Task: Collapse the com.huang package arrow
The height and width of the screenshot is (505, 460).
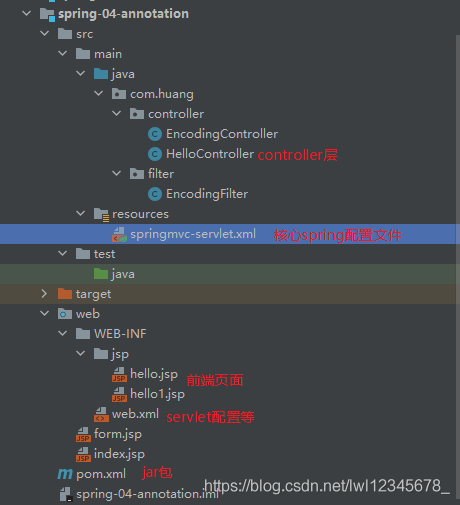Action: [98, 94]
